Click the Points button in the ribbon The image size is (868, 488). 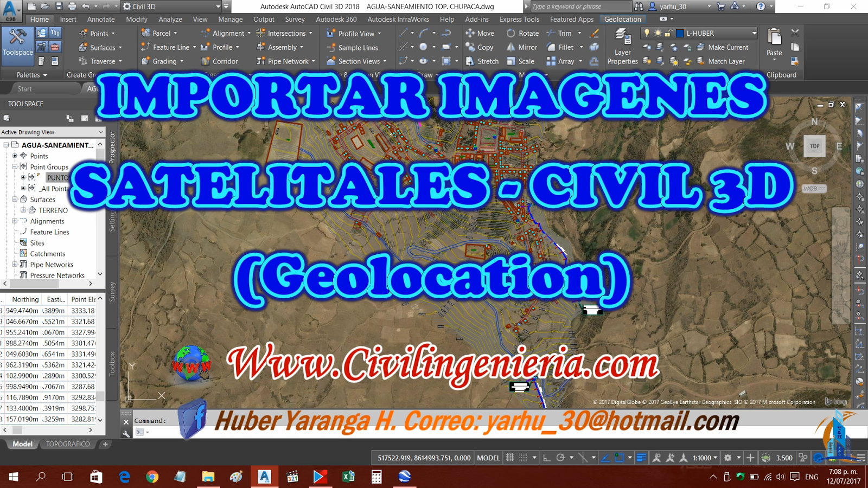[97, 34]
